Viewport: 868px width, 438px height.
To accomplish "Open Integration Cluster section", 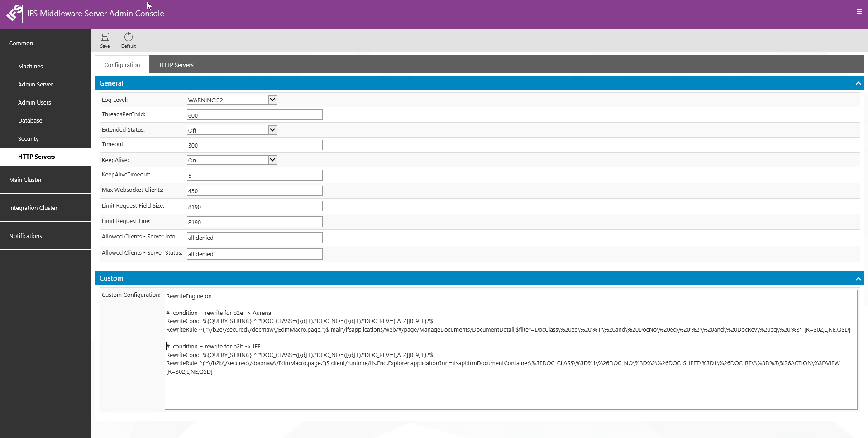I will pyautogui.click(x=45, y=208).
